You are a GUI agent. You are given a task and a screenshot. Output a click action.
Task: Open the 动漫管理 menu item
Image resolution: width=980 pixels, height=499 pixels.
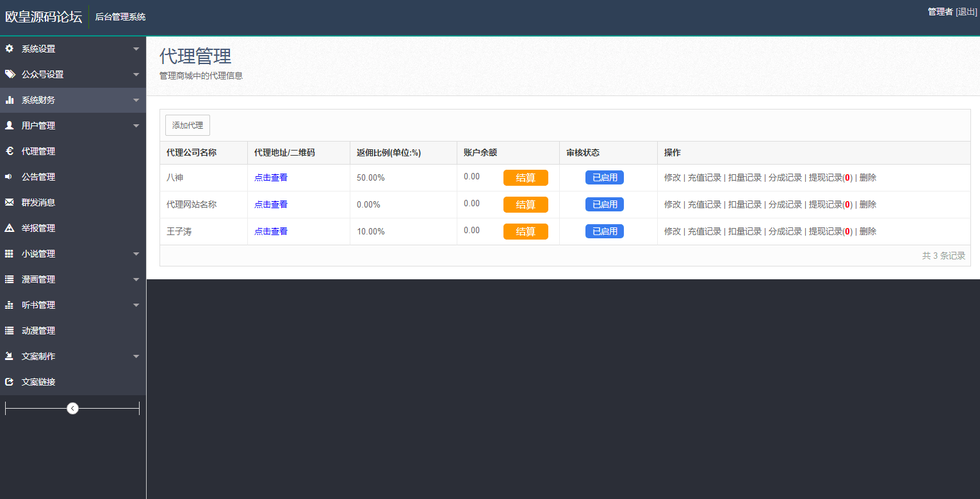(38, 331)
